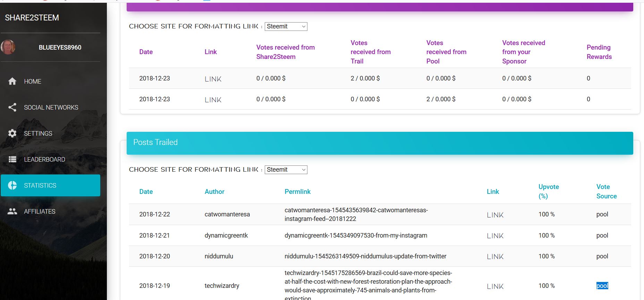This screenshot has height=300, width=644.
Task: Click author name niddumulu
Action: click(x=219, y=256)
